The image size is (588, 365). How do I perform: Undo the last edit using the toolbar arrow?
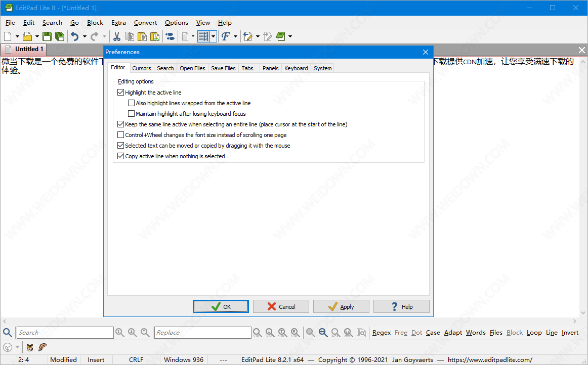coord(74,36)
